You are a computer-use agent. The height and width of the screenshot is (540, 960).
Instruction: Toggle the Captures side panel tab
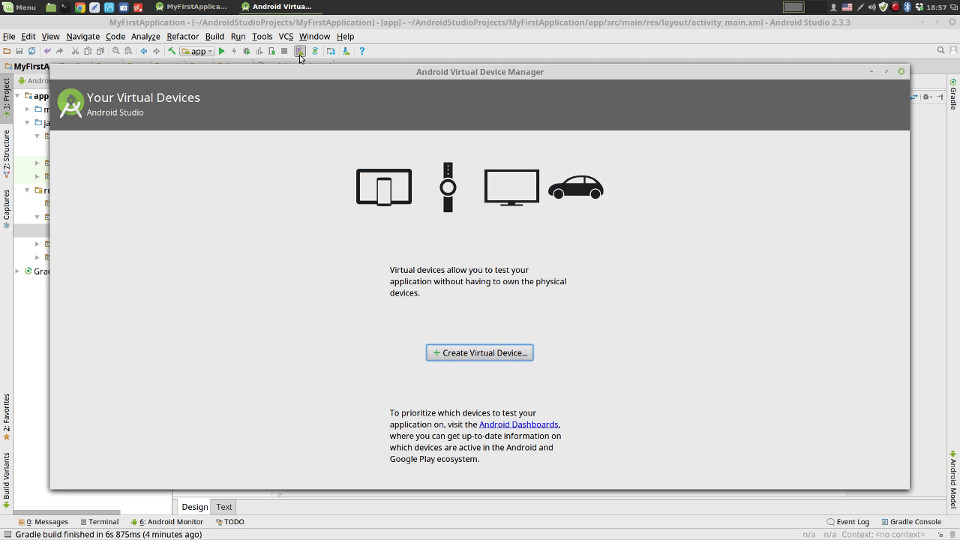tap(7, 208)
